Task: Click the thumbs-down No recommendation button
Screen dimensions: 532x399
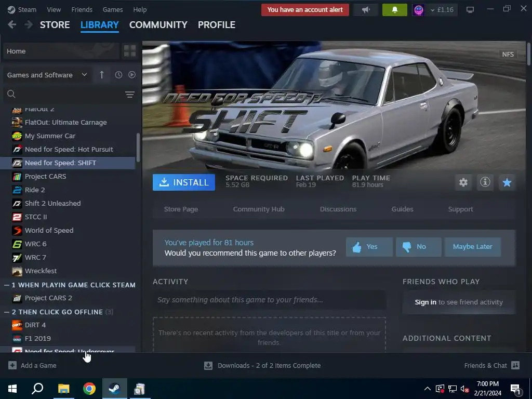Action: [x=418, y=247]
